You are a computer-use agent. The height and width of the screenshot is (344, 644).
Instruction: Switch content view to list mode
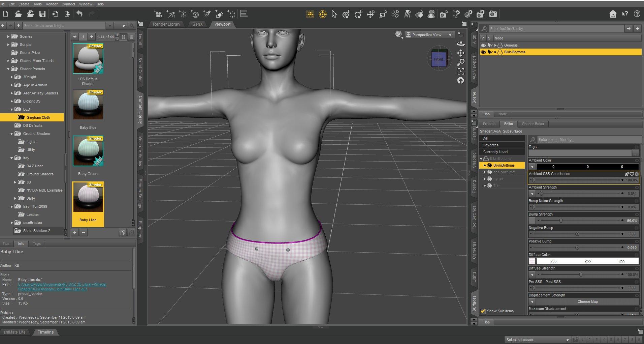click(131, 37)
